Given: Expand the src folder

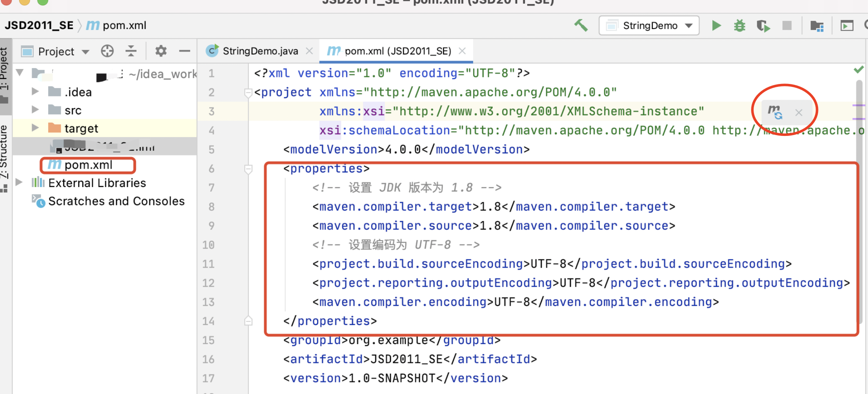Looking at the screenshot, I should [35, 110].
